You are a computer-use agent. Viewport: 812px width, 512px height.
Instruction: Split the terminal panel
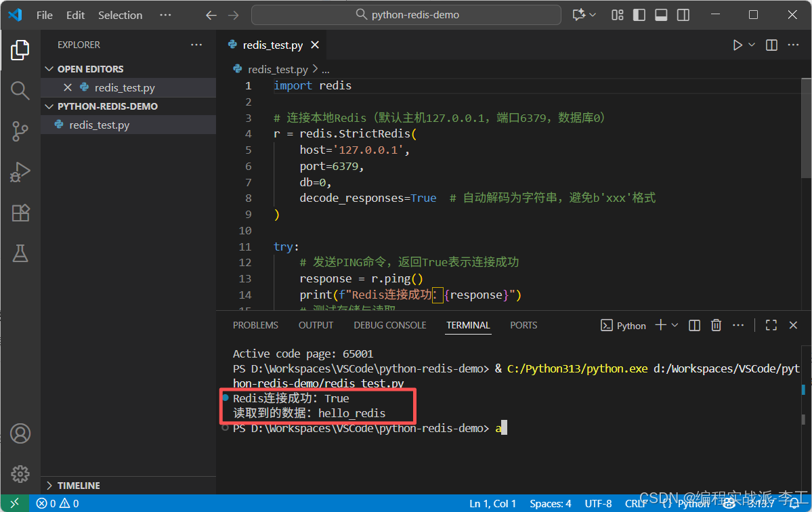pos(694,325)
